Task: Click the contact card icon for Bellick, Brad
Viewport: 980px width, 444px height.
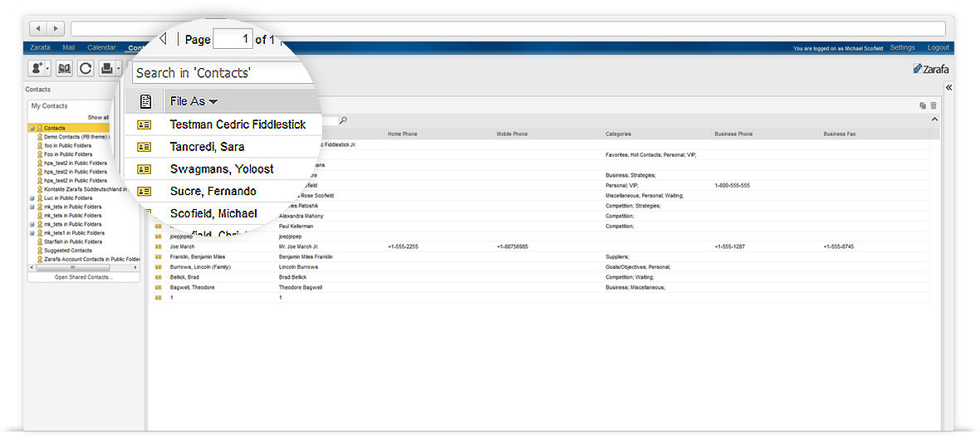Action: point(158,276)
